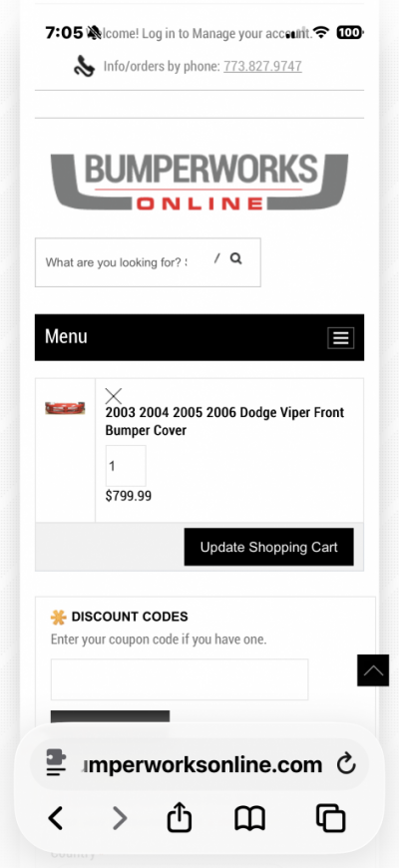Viewport: 399px width, 868px height.
Task: Open Safari bookmarks book icon
Action: click(249, 818)
